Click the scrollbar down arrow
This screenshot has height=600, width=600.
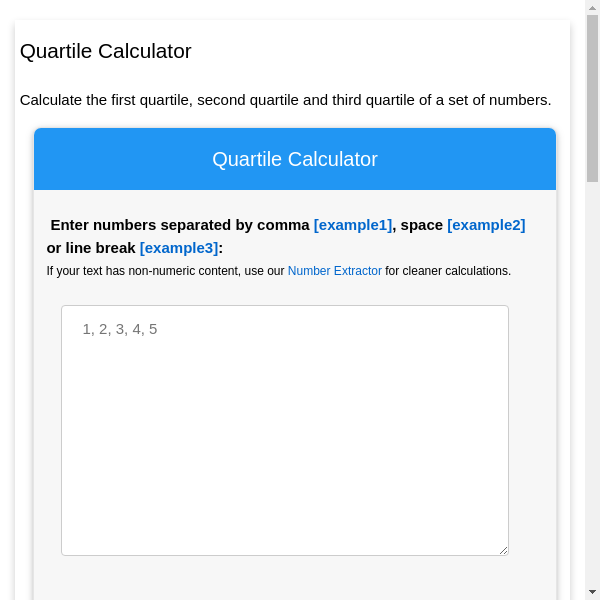point(592,592)
